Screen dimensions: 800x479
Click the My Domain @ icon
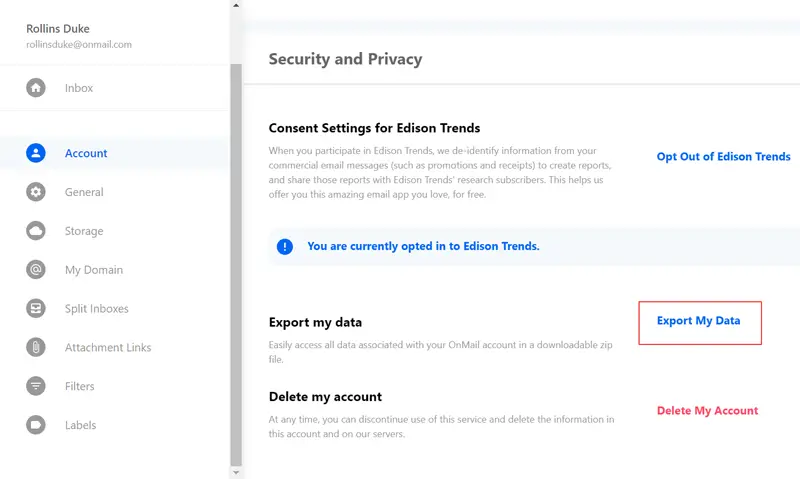tap(36, 270)
